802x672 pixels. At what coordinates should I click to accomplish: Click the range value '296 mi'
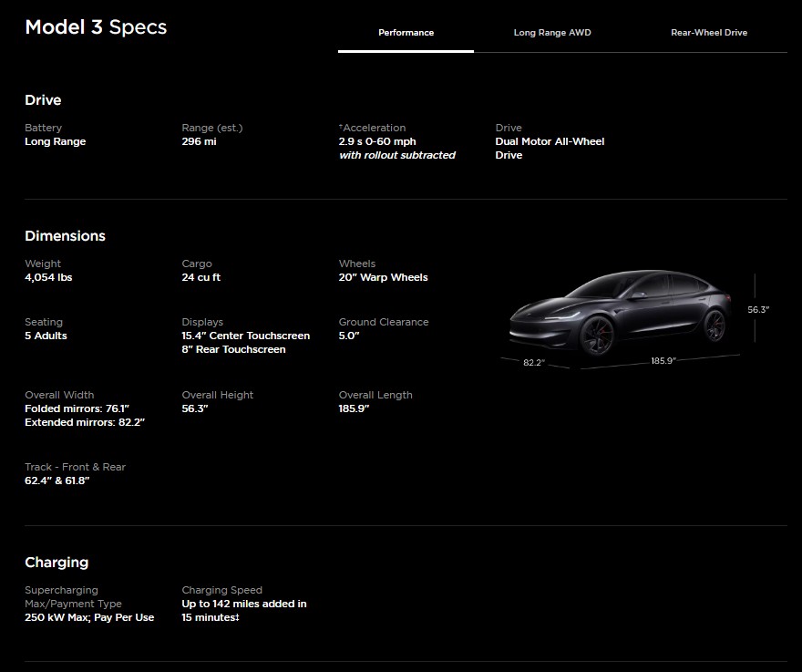pyautogui.click(x=199, y=141)
